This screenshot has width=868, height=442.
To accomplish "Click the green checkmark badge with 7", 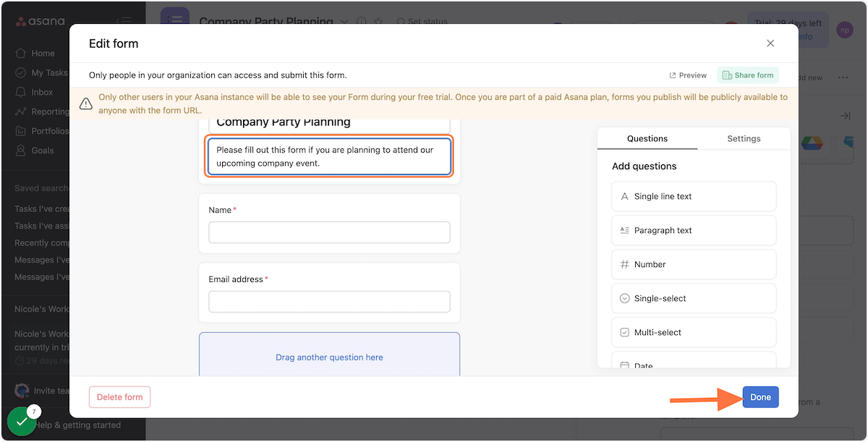I will [x=23, y=422].
